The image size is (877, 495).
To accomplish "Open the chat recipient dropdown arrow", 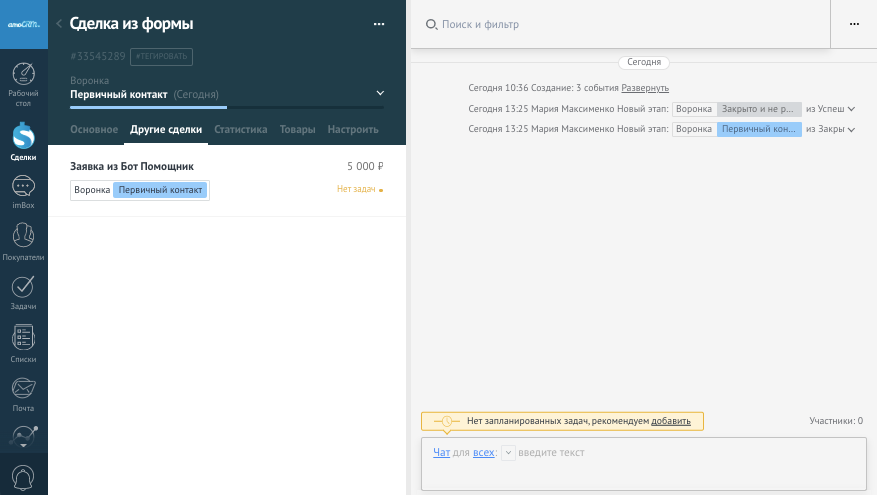I will (508, 453).
